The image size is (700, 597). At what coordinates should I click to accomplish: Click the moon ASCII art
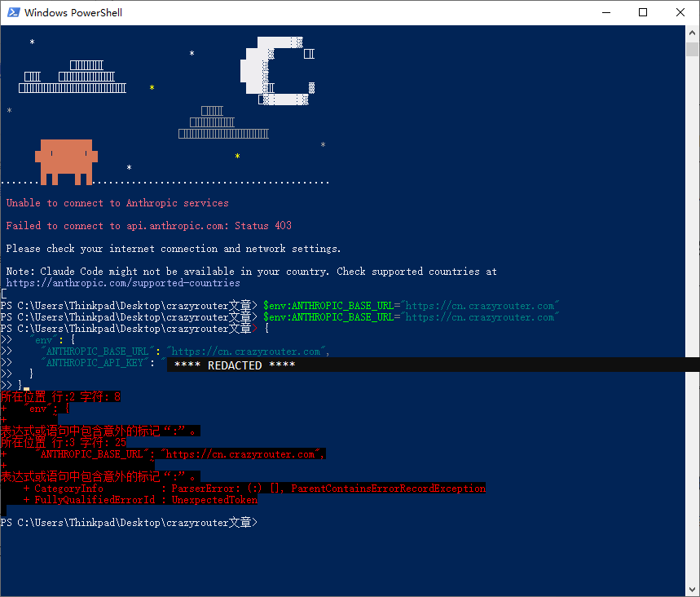pos(278,71)
